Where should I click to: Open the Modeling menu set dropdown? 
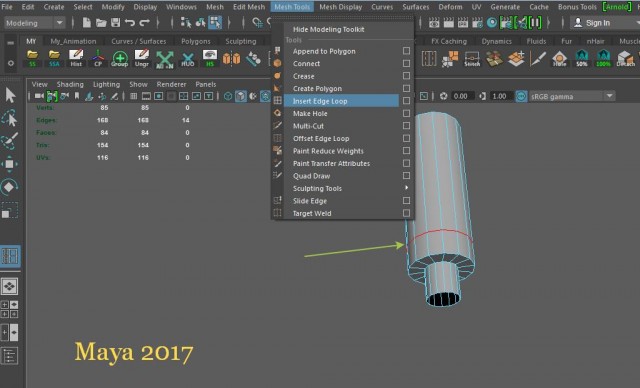coord(34,23)
